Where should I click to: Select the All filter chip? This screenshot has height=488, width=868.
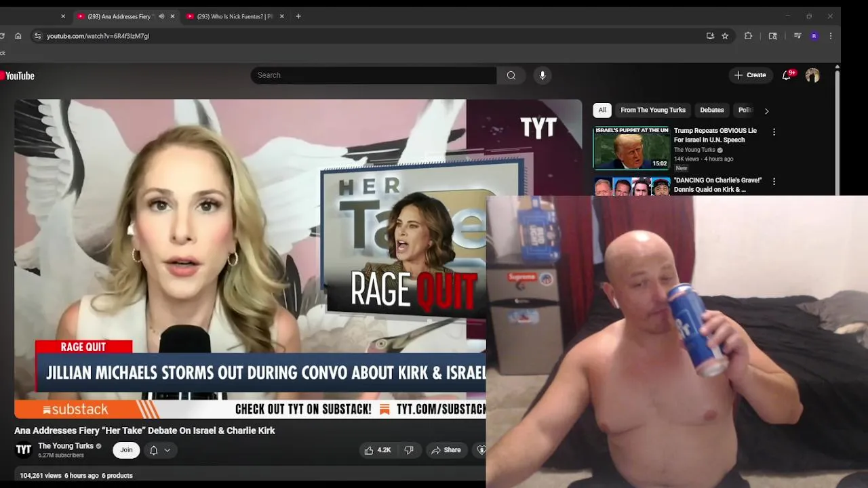pos(602,110)
